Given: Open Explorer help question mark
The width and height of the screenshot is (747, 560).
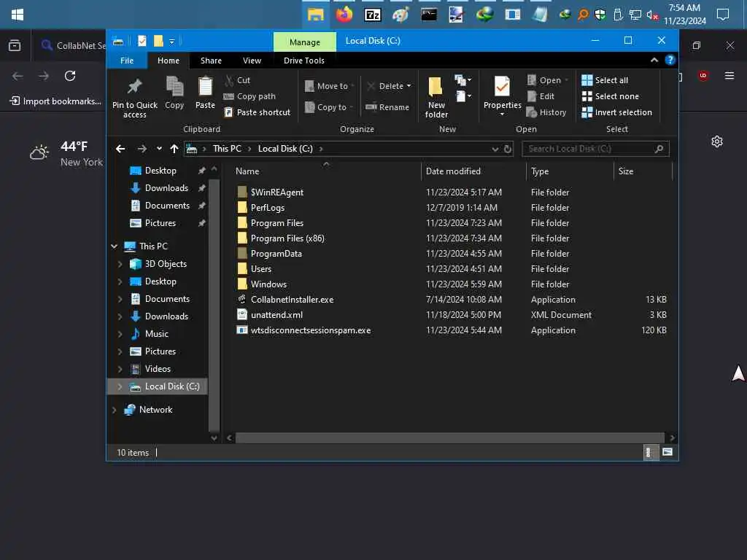Looking at the screenshot, I should pyautogui.click(x=670, y=60).
